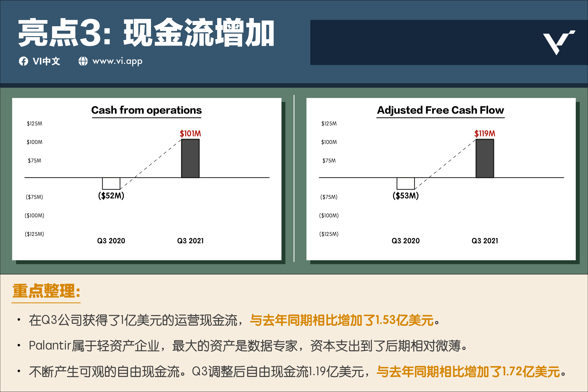Click '($75M)' axis tick in Adjusted Free Cash Flow chart
The image size is (588, 392).
329,197
